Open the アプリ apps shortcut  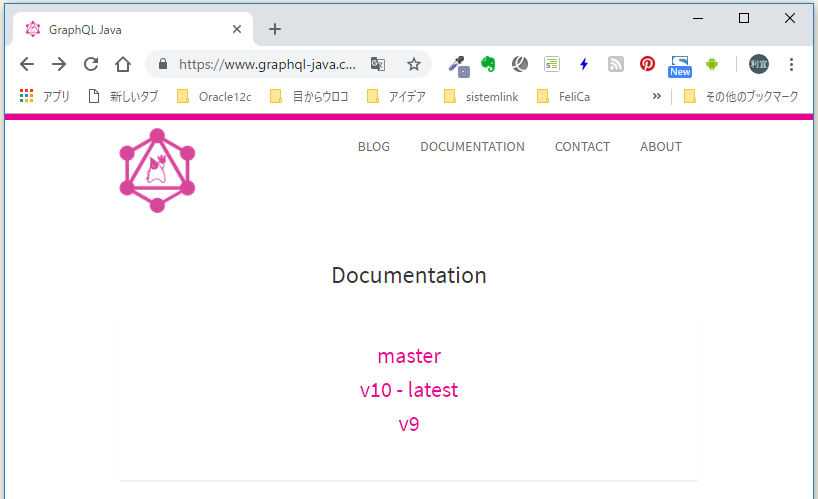click(44, 96)
